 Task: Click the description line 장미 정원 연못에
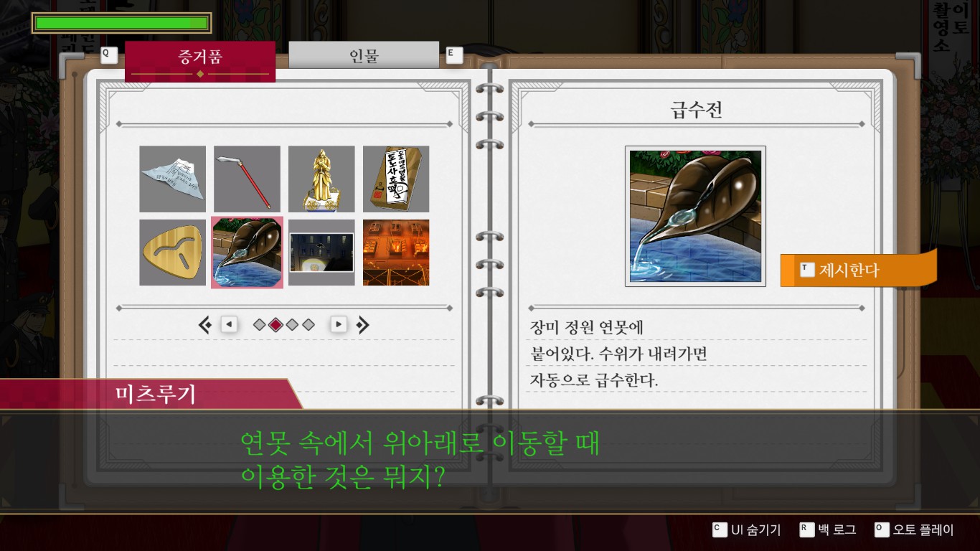587,328
